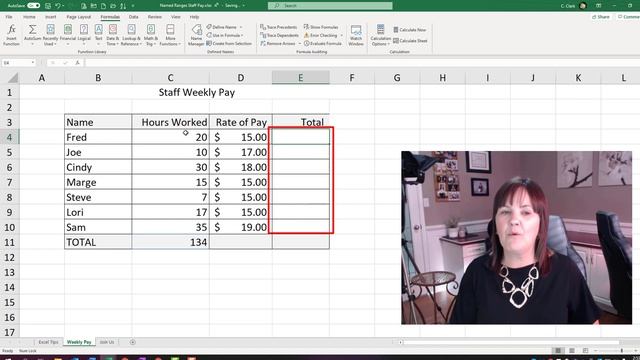Open Date & Time functions
The image size is (640, 360).
(113, 35)
